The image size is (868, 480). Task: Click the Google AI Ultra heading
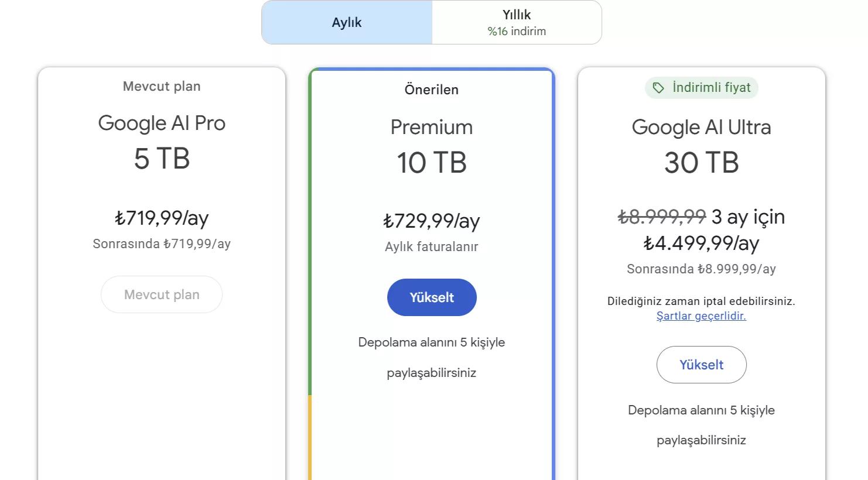click(701, 127)
